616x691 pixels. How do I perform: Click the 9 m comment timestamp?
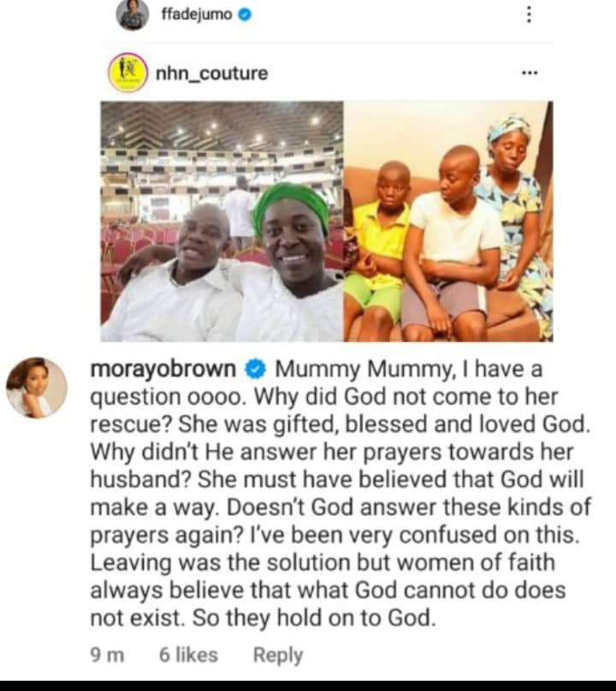(107, 655)
